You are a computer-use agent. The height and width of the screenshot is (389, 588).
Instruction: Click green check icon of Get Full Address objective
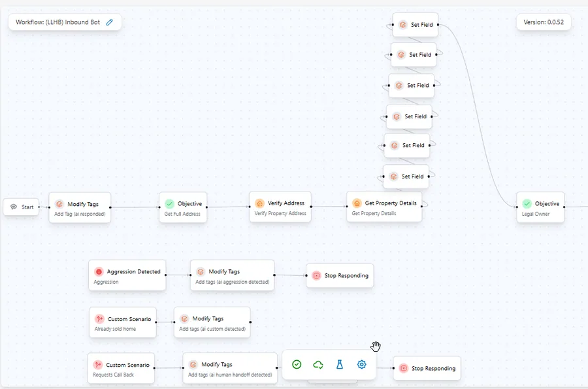tap(169, 204)
